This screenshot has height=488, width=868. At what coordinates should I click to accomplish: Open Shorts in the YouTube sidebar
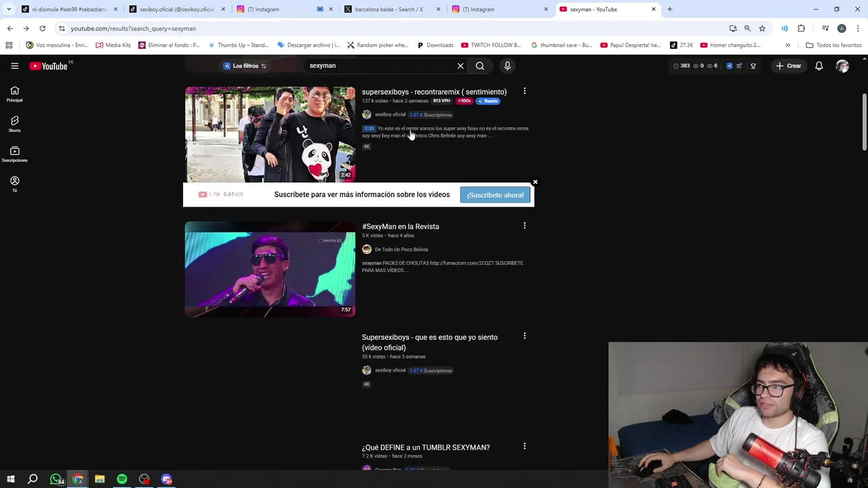14,124
